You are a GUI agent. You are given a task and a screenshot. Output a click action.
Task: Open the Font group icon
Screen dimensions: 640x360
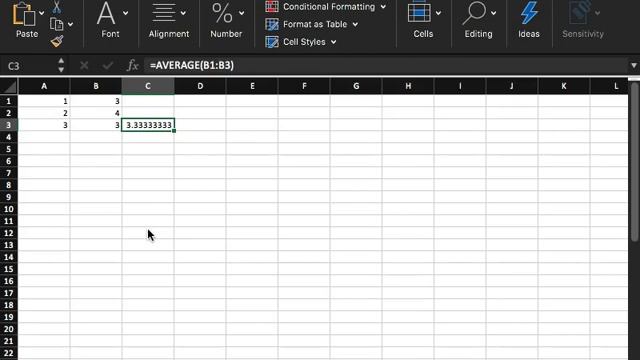[106, 13]
